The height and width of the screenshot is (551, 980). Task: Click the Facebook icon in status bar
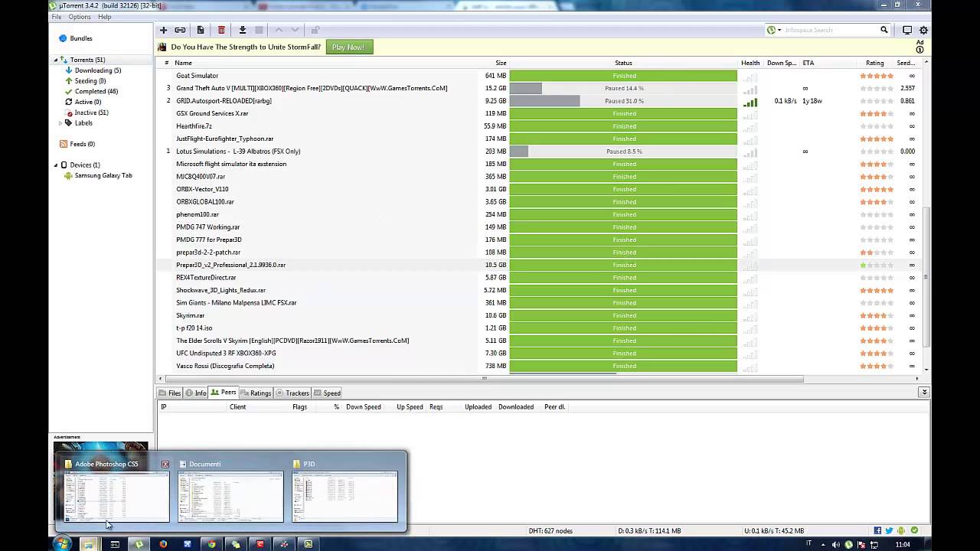coord(877,530)
